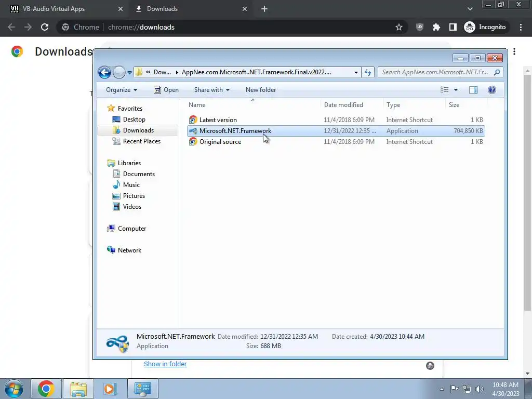Change your view icon in Explorer
Viewport: 532px width, 399px height.
[x=445, y=90]
